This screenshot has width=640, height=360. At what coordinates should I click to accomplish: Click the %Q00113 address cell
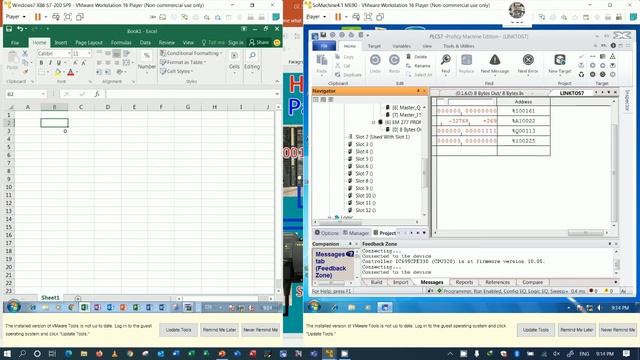[523, 131]
